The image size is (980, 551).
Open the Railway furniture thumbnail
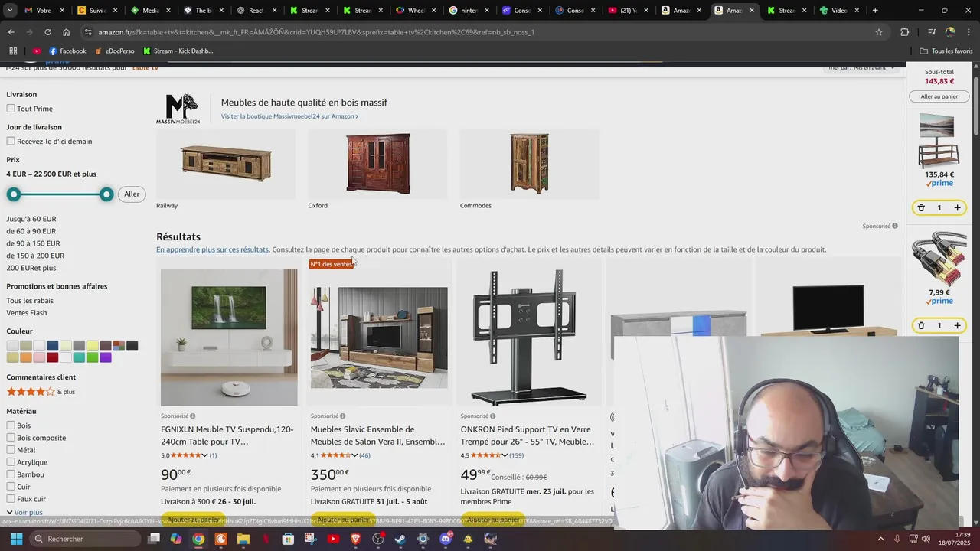point(225,164)
